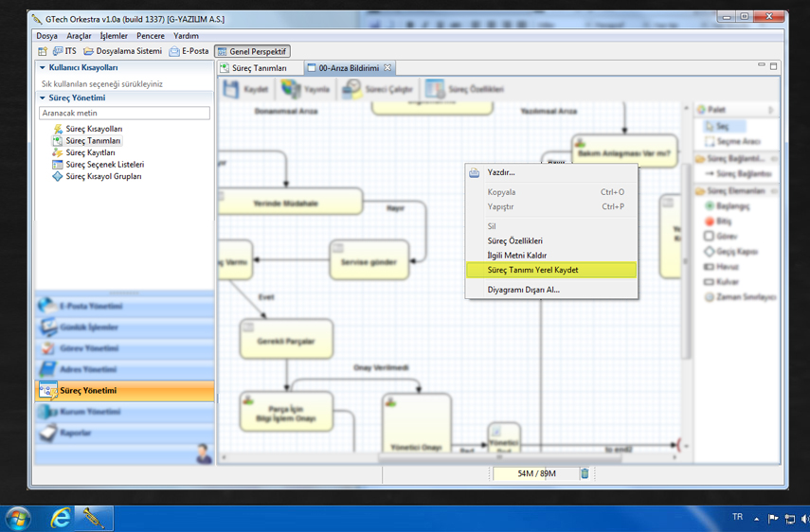Collapse the Süreç Yönetimi section
The image size is (810, 532).
click(43, 98)
